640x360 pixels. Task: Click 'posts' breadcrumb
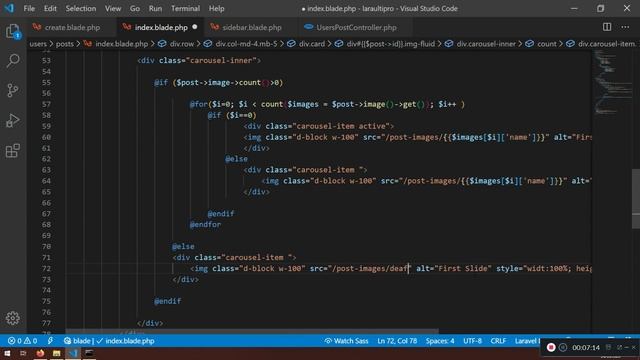click(x=65, y=44)
